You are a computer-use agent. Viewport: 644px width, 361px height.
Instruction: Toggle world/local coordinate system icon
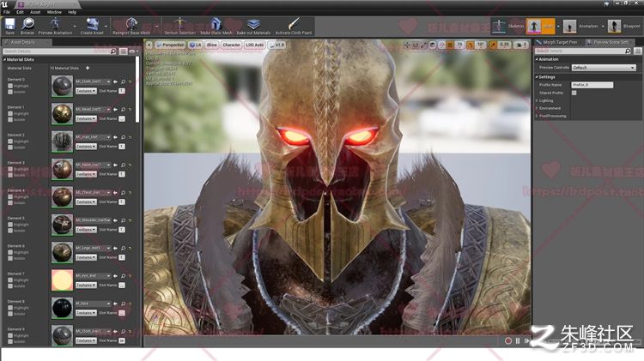pos(433,45)
